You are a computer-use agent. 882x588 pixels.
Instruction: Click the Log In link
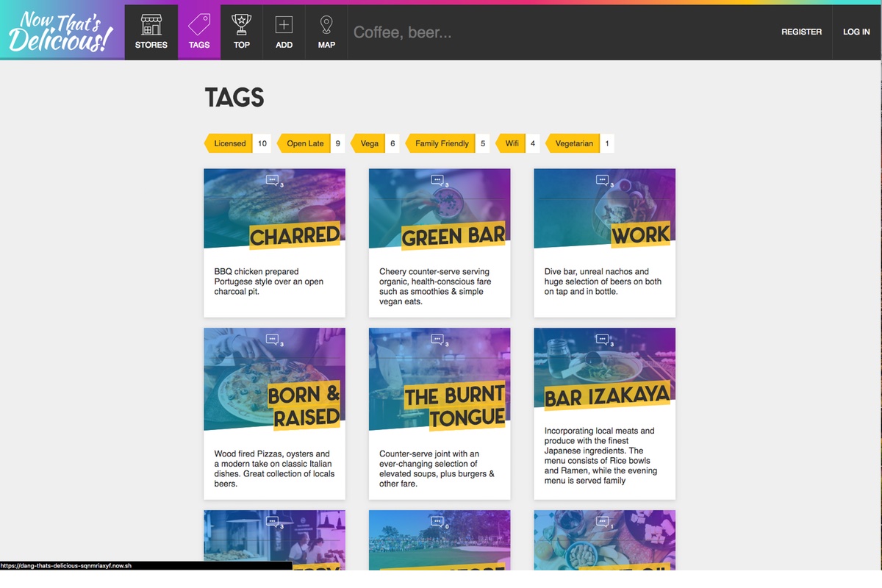856,32
